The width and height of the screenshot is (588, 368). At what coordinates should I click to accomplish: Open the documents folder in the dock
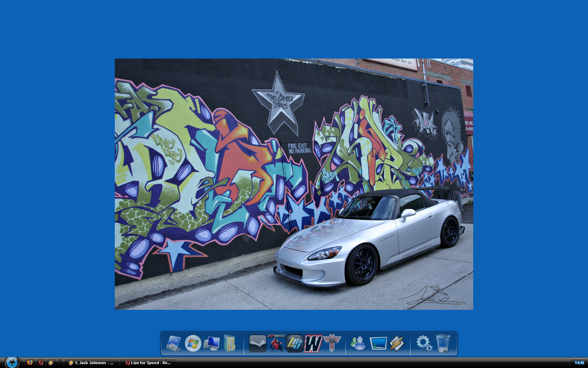point(230,343)
